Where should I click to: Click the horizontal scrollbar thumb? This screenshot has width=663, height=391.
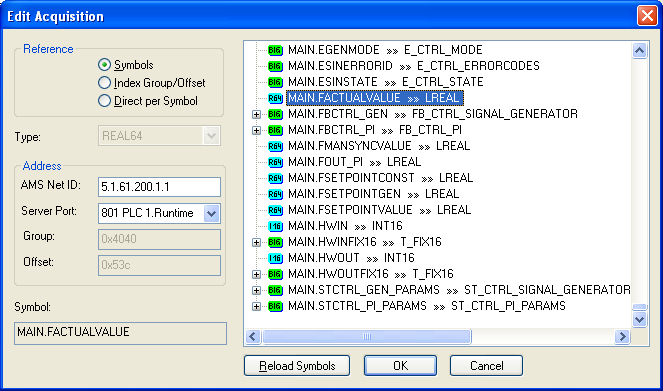click(x=367, y=337)
